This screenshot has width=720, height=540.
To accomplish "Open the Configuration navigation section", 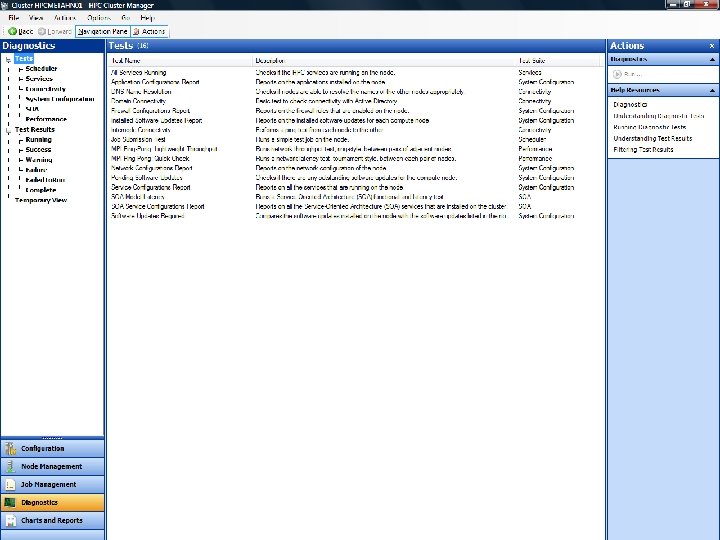I will [52, 448].
